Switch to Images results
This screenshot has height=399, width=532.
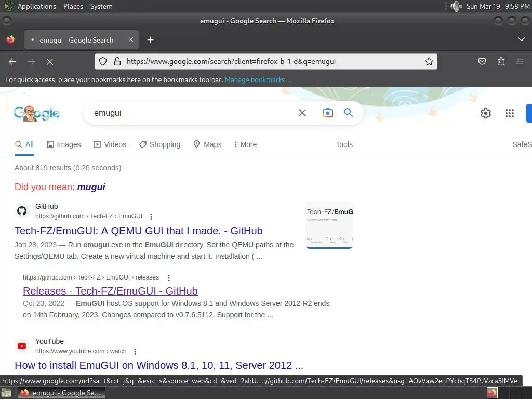click(x=64, y=144)
